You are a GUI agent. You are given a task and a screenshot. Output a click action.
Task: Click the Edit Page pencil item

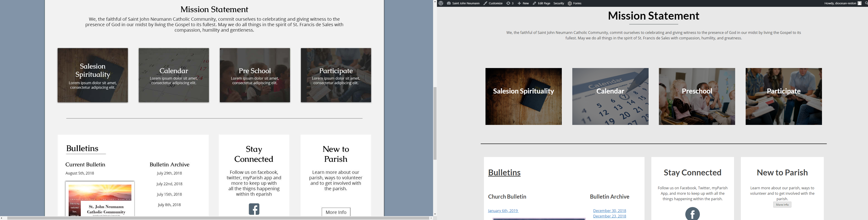click(x=542, y=3)
